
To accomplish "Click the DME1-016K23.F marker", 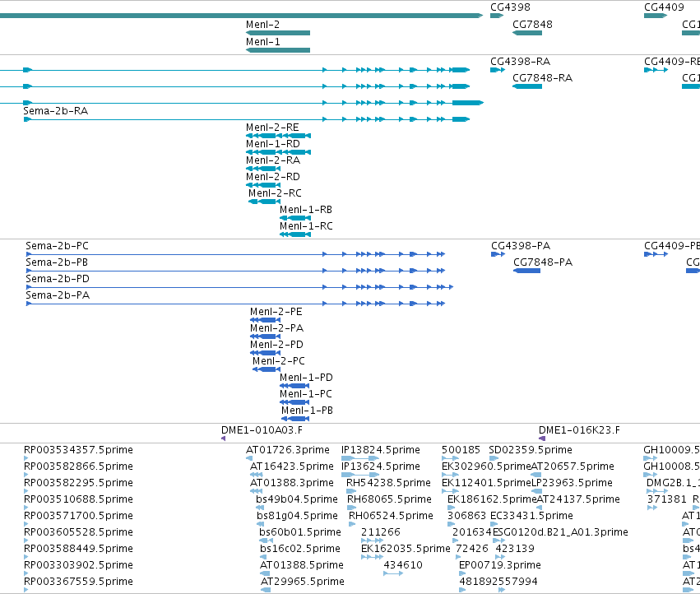I will click(542, 439).
